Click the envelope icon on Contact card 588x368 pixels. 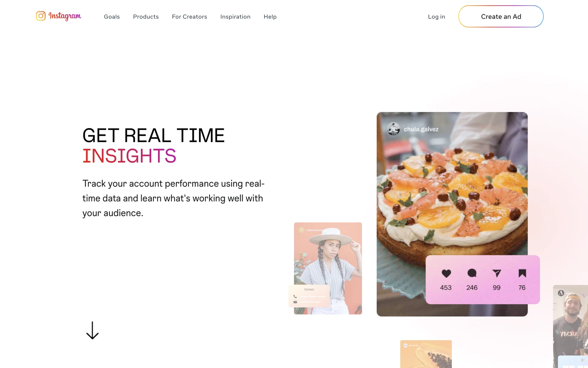click(x=295, y=302)
